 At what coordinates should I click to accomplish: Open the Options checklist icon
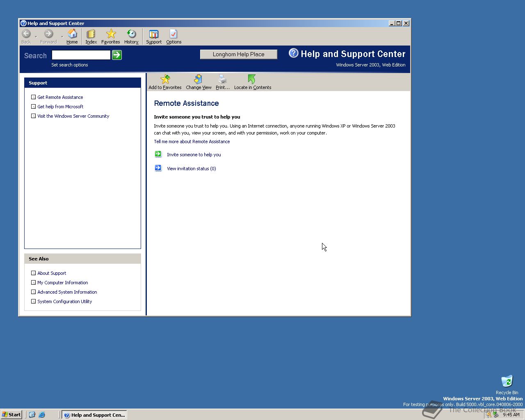[173, 34]
